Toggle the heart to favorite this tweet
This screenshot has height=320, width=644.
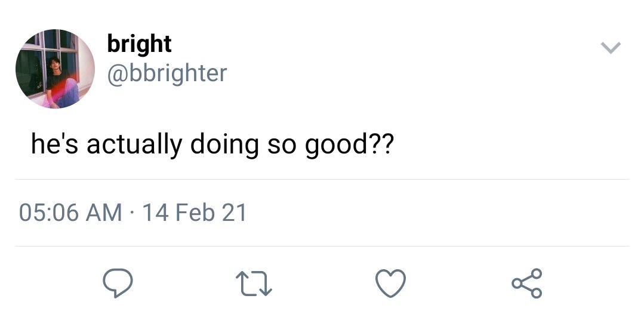pos(390,284)
